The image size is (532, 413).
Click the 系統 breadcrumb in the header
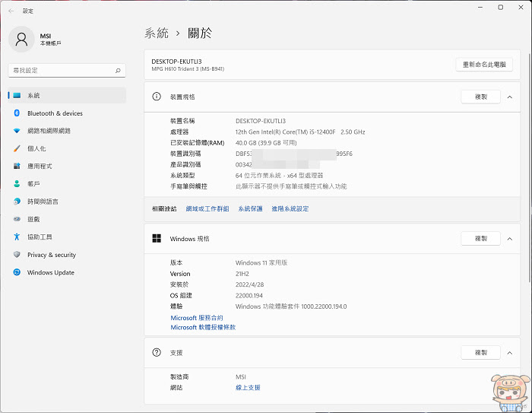157,33
